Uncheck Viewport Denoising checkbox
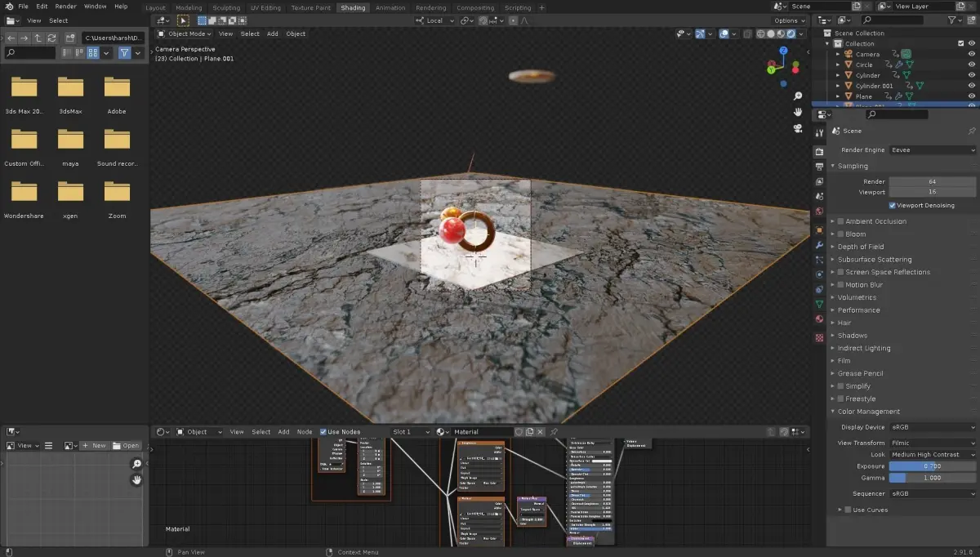This screenshot has width=980, height=557. click(892, 205)
